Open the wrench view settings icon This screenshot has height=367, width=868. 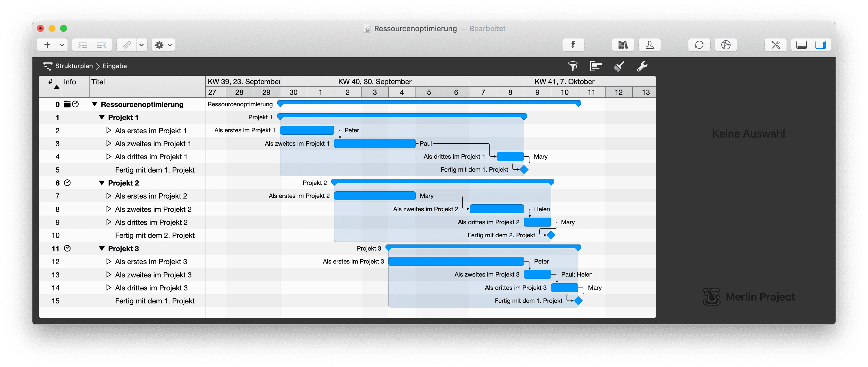[642, 66]
